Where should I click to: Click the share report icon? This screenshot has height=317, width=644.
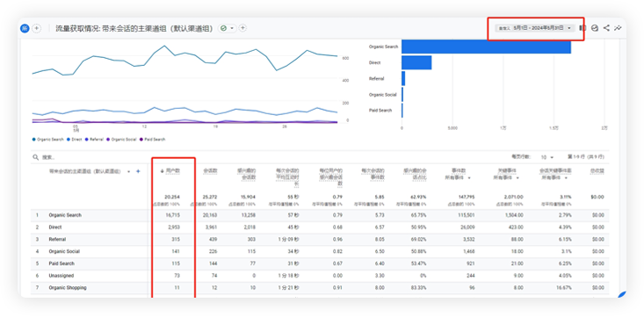[606, 28]
